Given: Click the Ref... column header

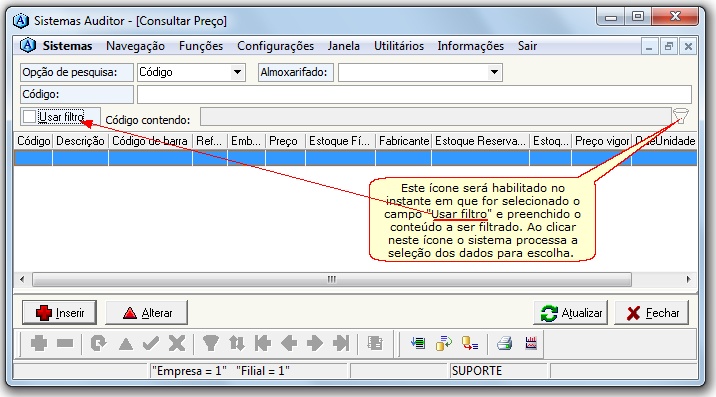Looking at the screenshot, I should click(x=210, y=141).
